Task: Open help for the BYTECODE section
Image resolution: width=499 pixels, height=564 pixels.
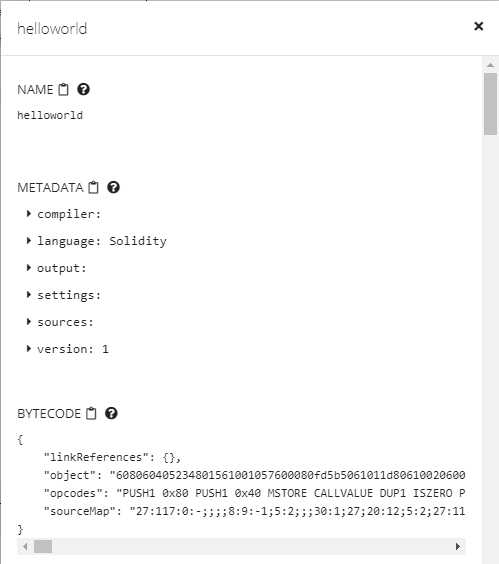Action: [111, 413]
